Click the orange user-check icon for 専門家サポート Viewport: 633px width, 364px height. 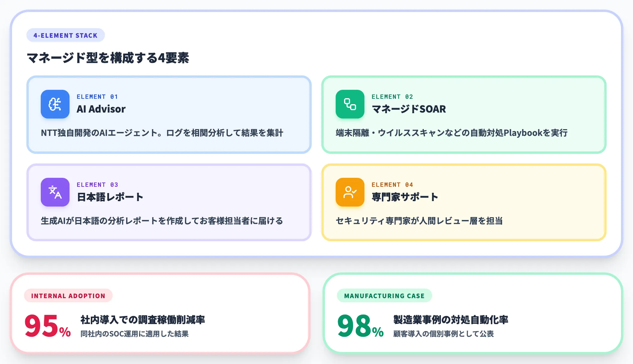click(x=350, y=192)
